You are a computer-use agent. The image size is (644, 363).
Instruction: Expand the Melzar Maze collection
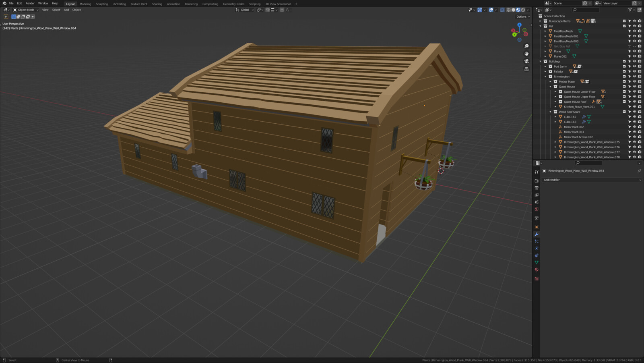coord(551,81)
